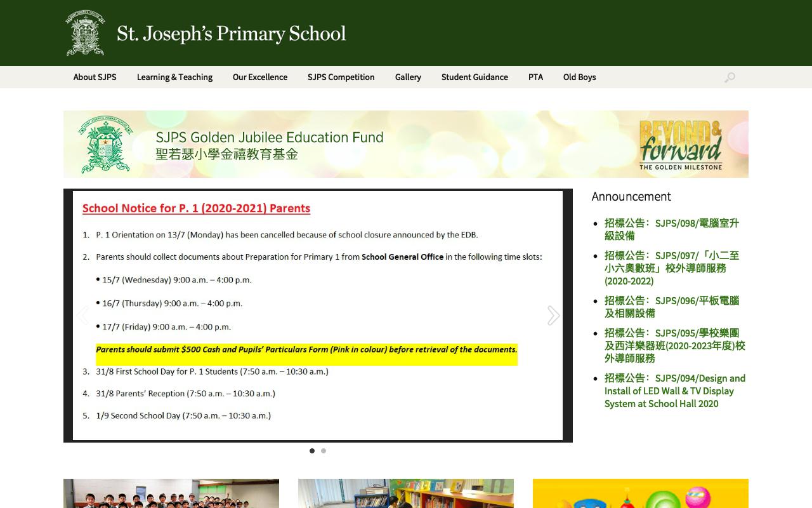Go to previous slide using left arrow

tap(82, 316)
